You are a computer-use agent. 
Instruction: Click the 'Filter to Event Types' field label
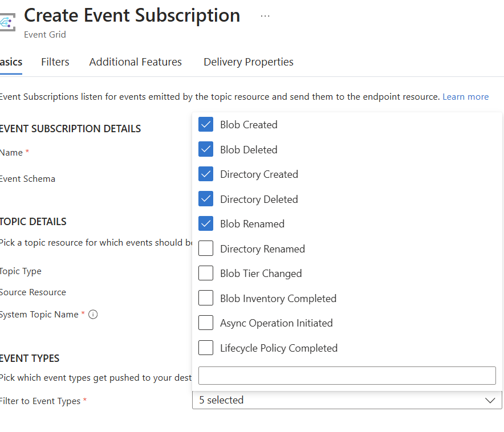(40, 401)
